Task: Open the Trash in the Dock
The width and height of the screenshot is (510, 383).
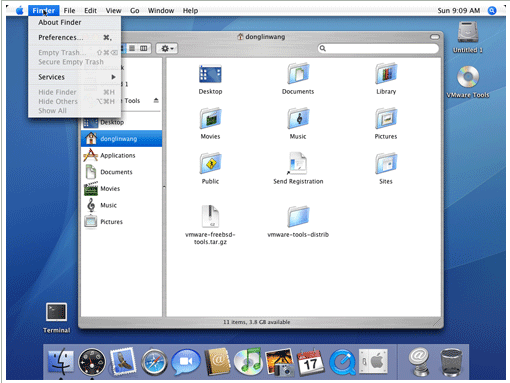Action: click(x=451, y=362)
